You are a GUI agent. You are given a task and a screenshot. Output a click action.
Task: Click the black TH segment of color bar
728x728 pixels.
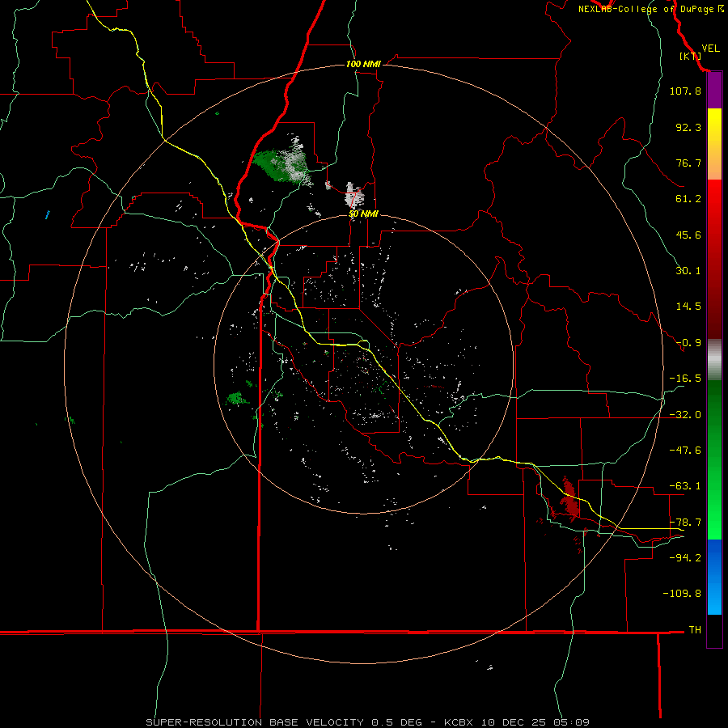pyautogui.click(x=714, y=631)
